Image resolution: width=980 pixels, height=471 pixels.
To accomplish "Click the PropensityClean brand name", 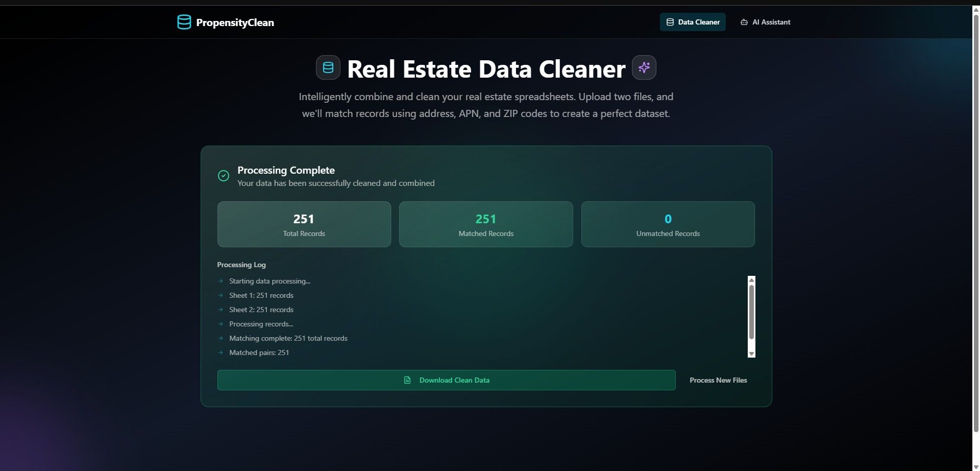I will [235, 22].
